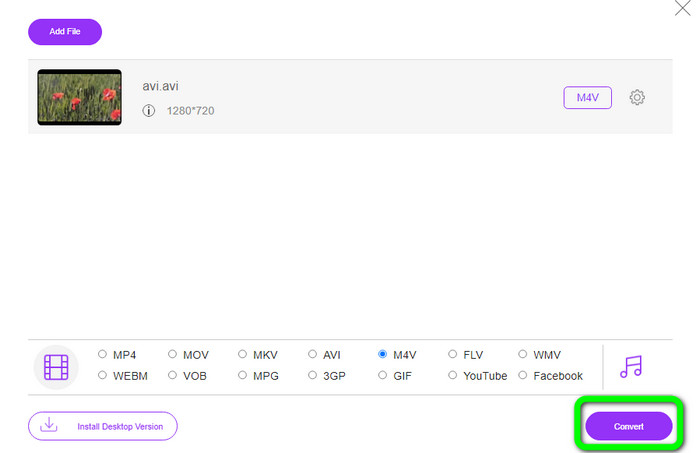Click the info icon beside resolution
The image size is (700, 453).
149,110
